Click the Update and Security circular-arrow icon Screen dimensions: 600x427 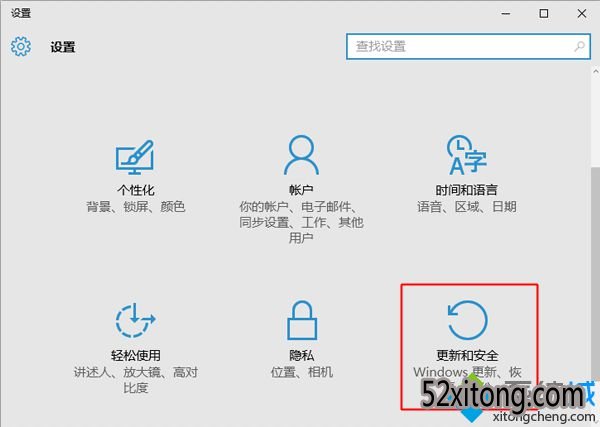point(466,321)
